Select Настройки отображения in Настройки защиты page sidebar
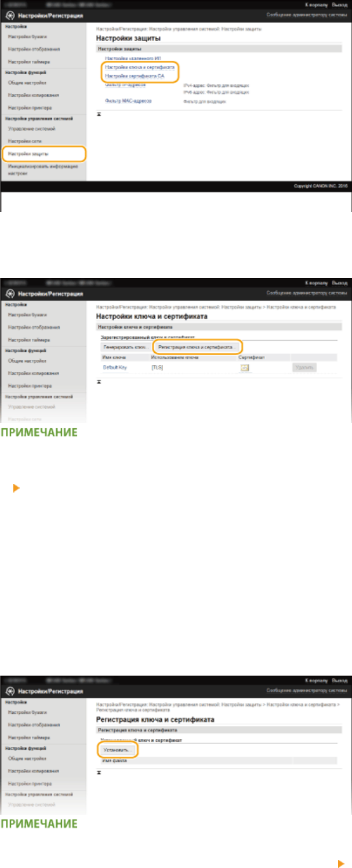The image size is (352, 868). pos(34,49)
